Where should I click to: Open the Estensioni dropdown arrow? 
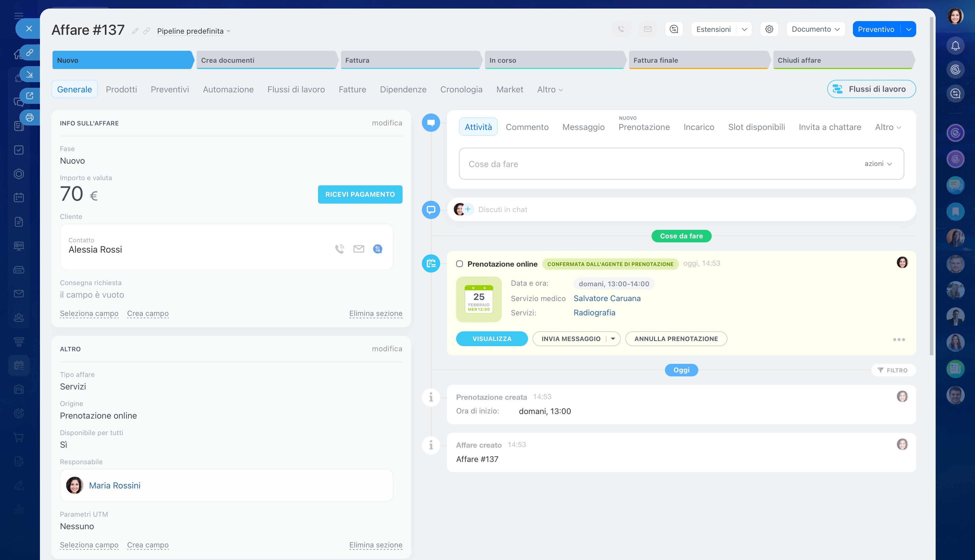[x=744, y=29]
